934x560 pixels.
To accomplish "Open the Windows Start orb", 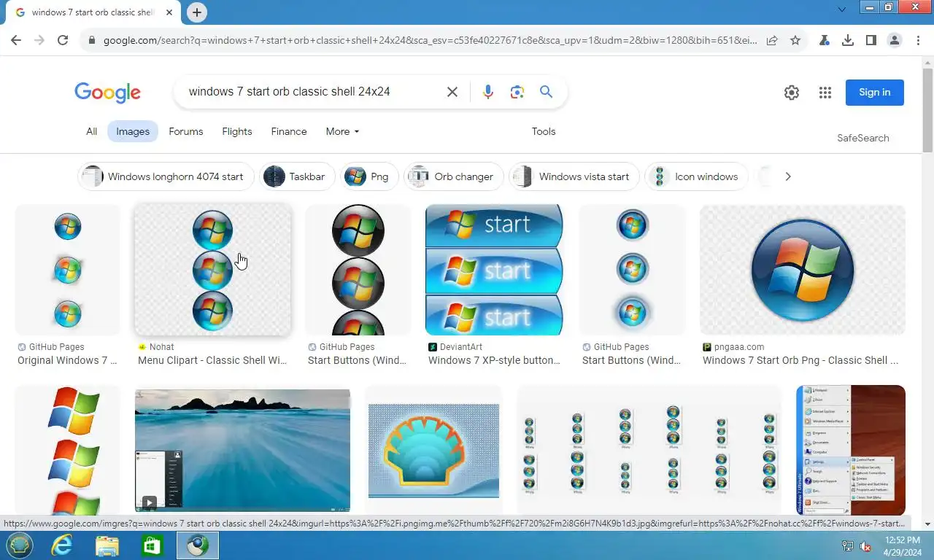I will click(19, 545).
